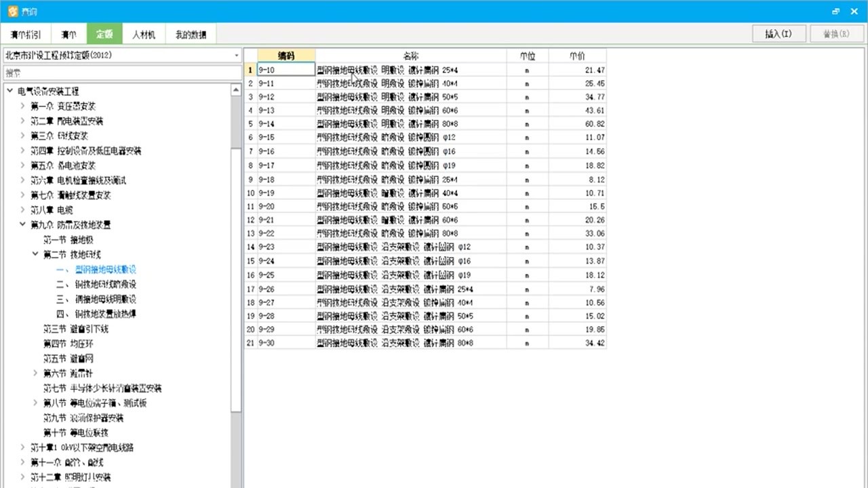Select the 第八章 电缆 tree item
This screenshot has height=488, width=868.
point(52,210)
